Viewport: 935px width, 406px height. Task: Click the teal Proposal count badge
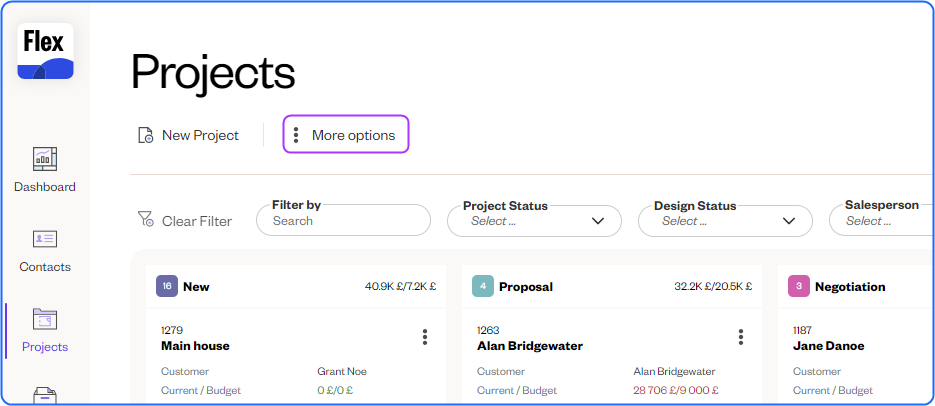click(483, 286)
